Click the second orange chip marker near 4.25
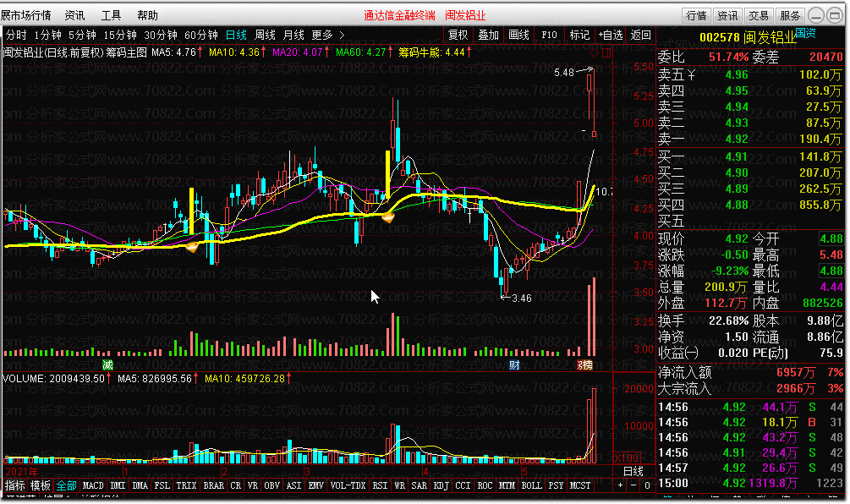The width and height of the screenshot is (850, 504). (x=388, y=218)
